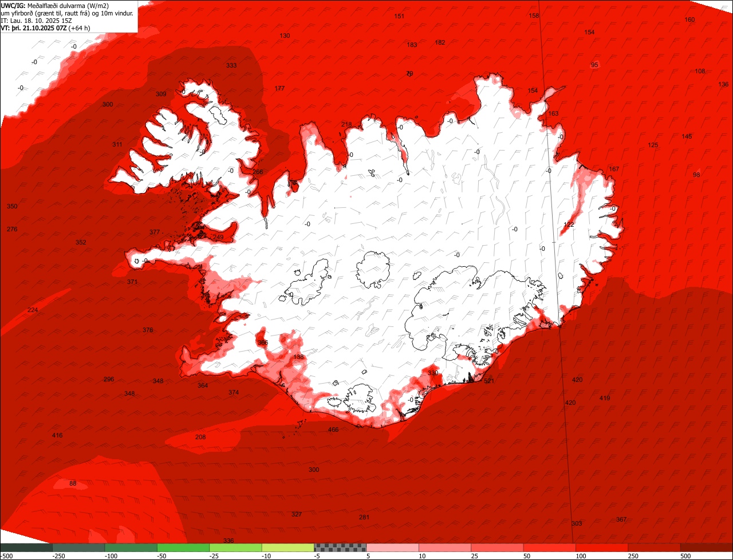This screenshot has width=733, height=560.
Task: Pick the pink 10 to 25 legend swatch
Action: [445, 547]
